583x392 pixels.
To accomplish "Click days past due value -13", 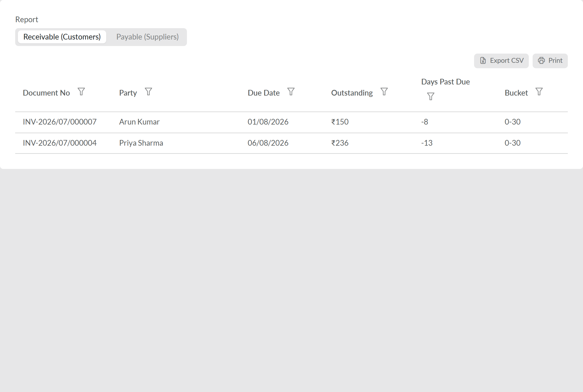I will [x=427, y=143].
